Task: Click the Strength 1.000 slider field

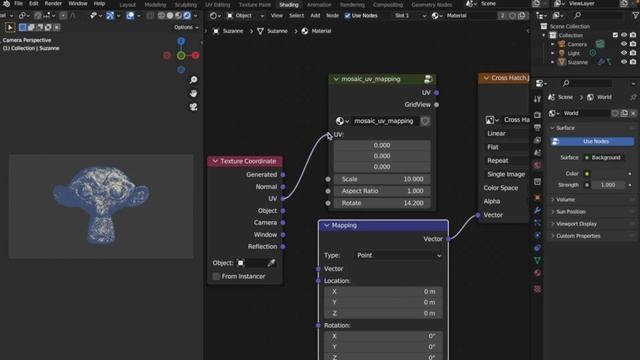Action: pos(608,185)
